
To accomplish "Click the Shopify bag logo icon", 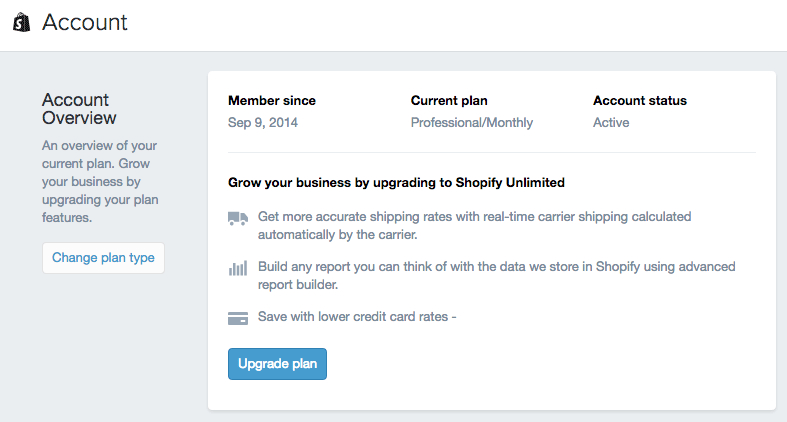I will [22, 23].
